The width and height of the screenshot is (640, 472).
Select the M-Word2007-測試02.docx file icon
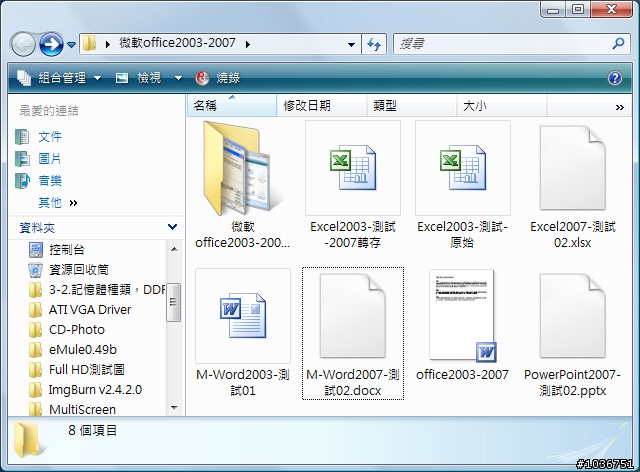click(x=353, y=316)
